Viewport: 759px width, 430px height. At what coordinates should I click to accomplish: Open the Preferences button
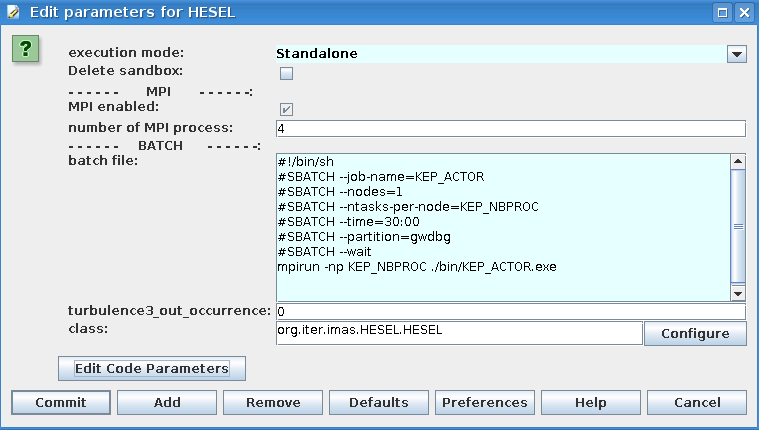[x=485, y=402]
